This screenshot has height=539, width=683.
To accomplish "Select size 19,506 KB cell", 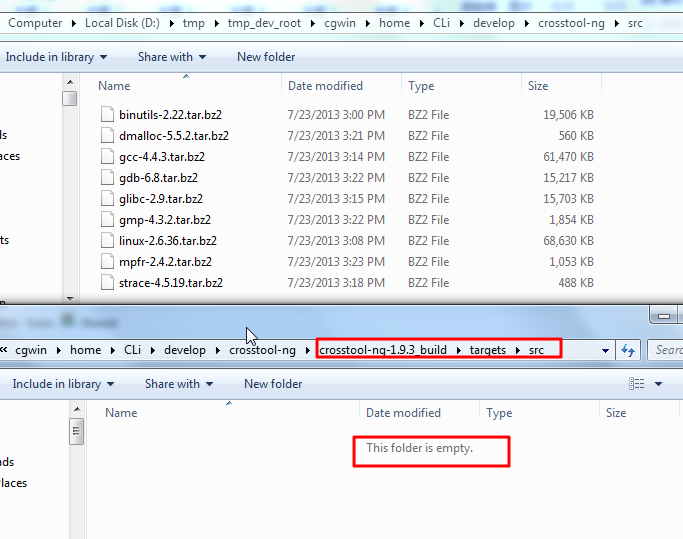I will coord(568,115).
